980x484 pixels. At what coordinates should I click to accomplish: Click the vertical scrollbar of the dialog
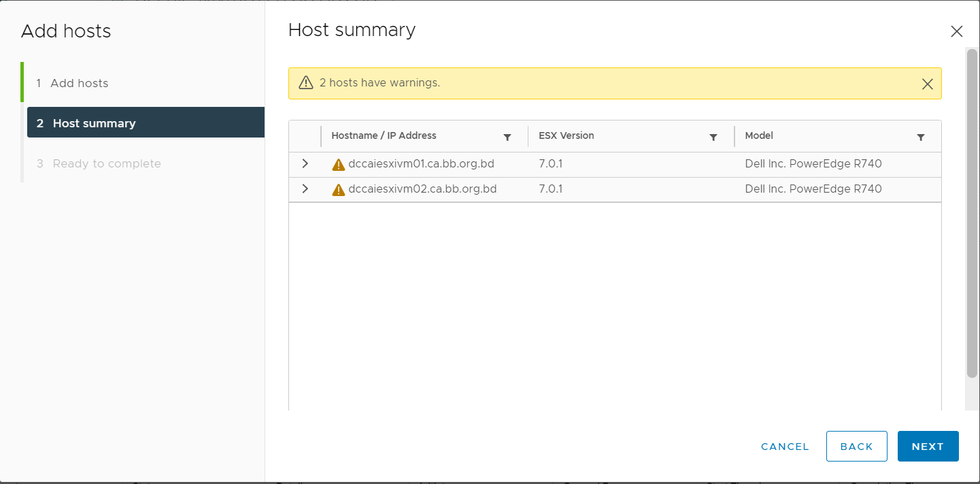pyautogui.click(x=972, y=211)
